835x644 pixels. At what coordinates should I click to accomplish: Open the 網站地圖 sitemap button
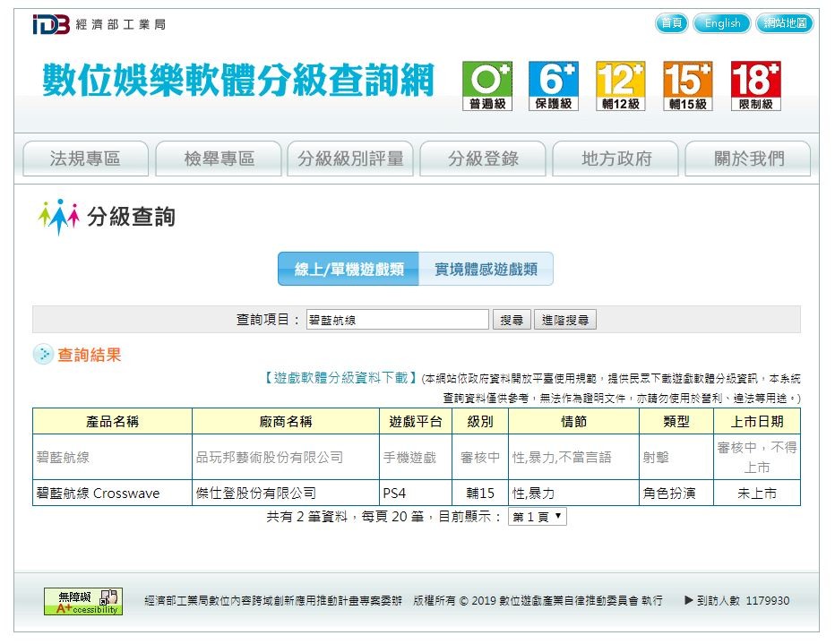pyautogui.click(x=785, y=23)
